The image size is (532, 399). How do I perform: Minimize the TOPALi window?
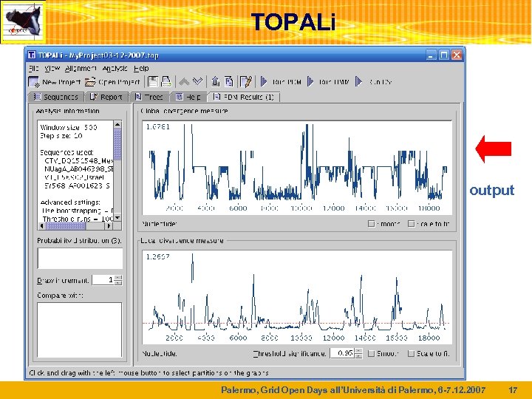coord(431,55)
